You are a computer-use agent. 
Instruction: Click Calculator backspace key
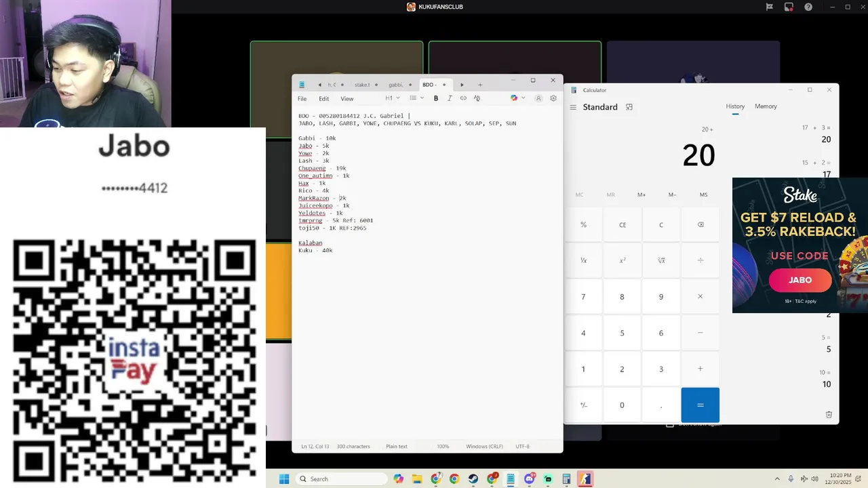click(701, 224)
